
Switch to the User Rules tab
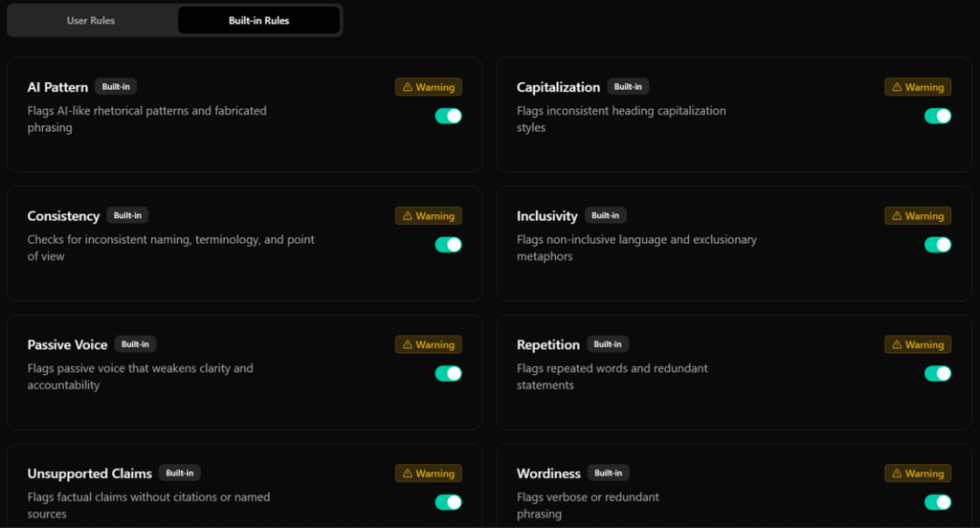pyautogui.click(x=91, y=20)
